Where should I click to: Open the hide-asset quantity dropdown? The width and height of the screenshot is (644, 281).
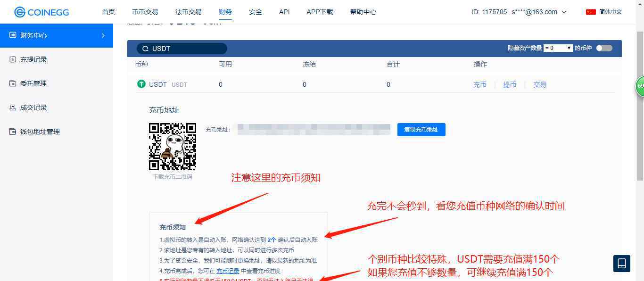click(558, 48)
